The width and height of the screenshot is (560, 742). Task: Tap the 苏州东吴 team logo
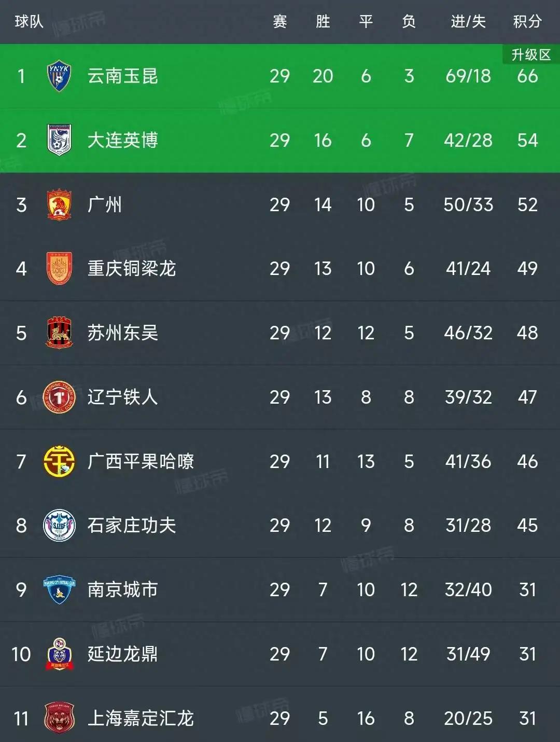59,333
